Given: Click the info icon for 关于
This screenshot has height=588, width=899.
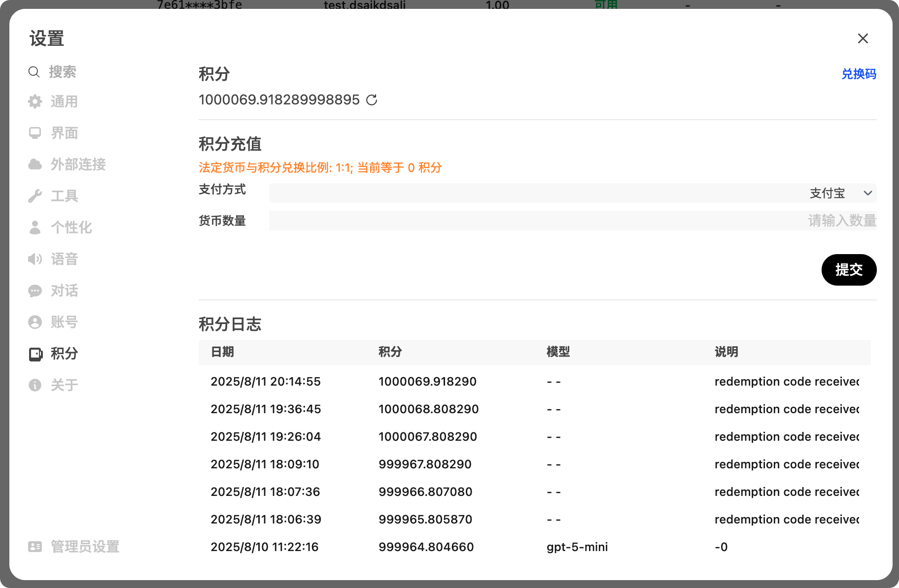Looking at the screenshot, I should click(35, 385).
